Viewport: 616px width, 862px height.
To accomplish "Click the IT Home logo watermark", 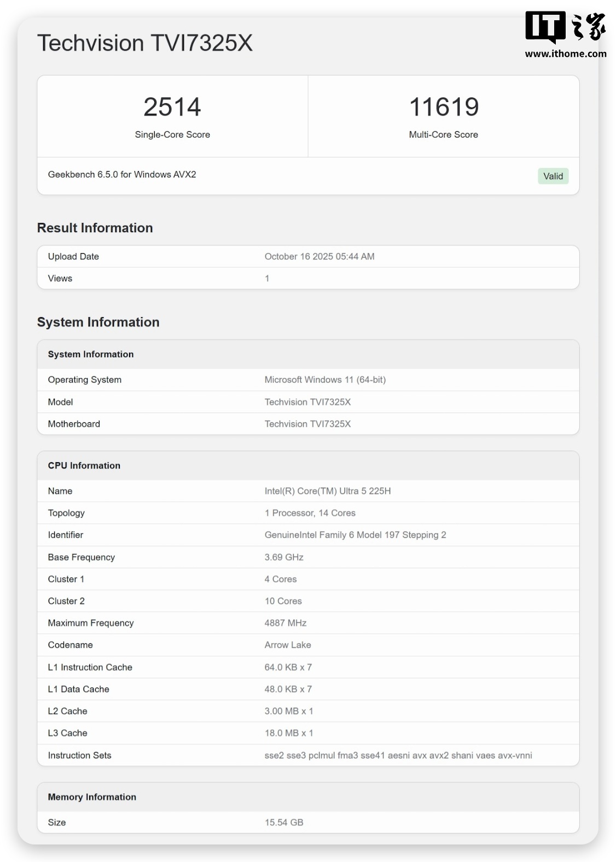I will coord(565,27).
